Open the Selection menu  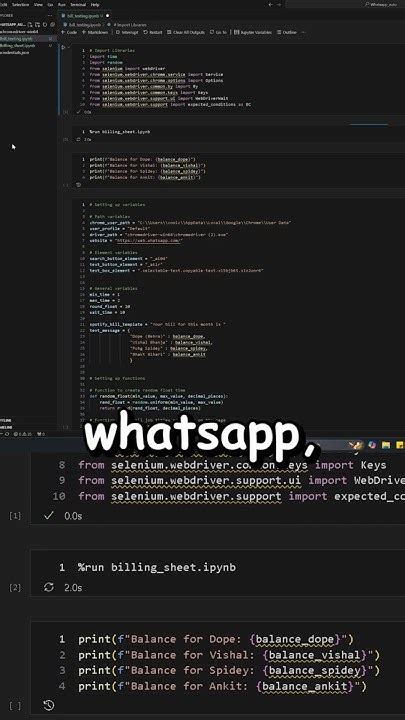tap(20, 4)
